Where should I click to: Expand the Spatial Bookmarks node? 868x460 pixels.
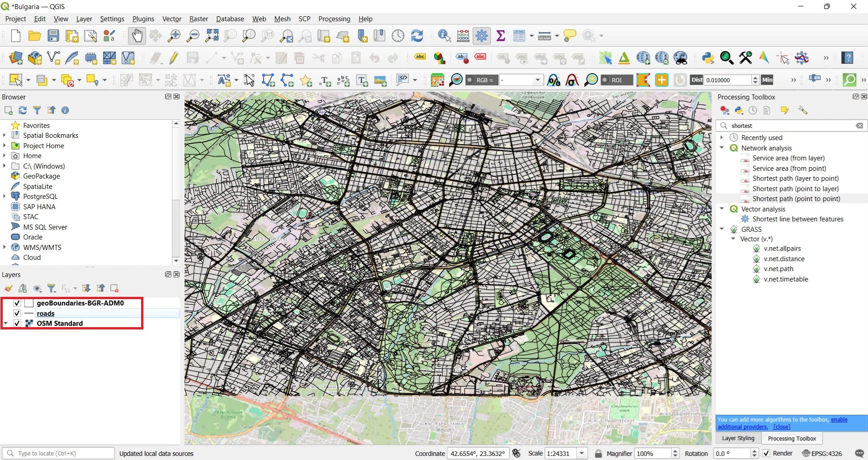coord(5,135)
